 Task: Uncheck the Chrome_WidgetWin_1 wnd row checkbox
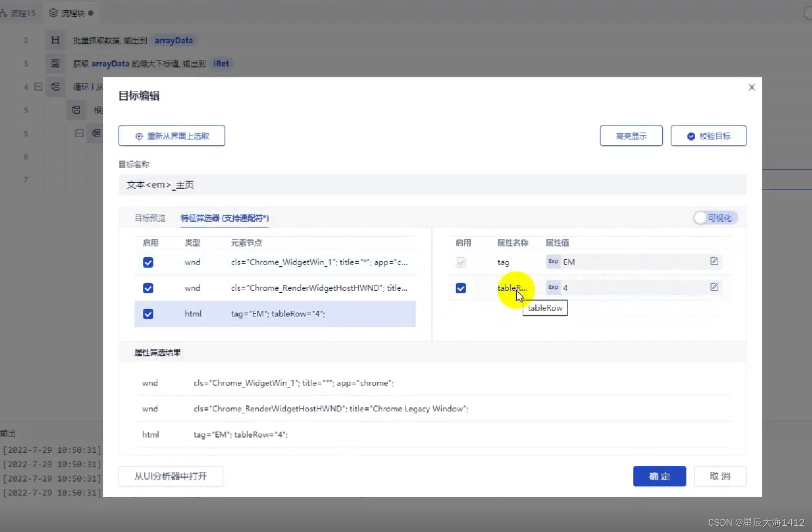pos(148,262)
